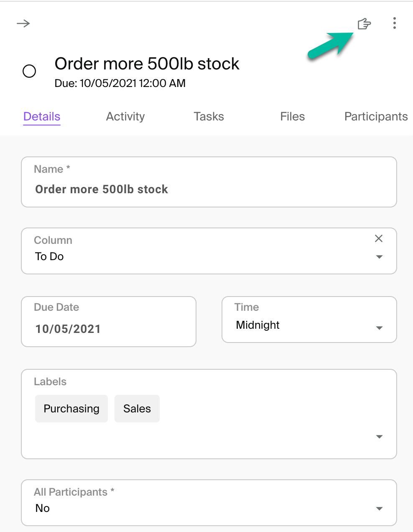The width and height of the screenshot is (413, 532).
Task: Click the Midnight time value
Action: (258, 325)
